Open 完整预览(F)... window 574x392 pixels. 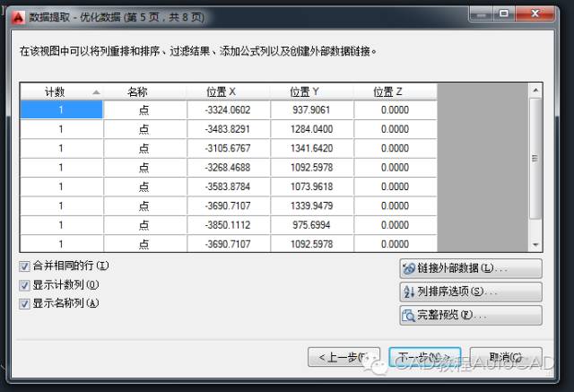point(471,315)
